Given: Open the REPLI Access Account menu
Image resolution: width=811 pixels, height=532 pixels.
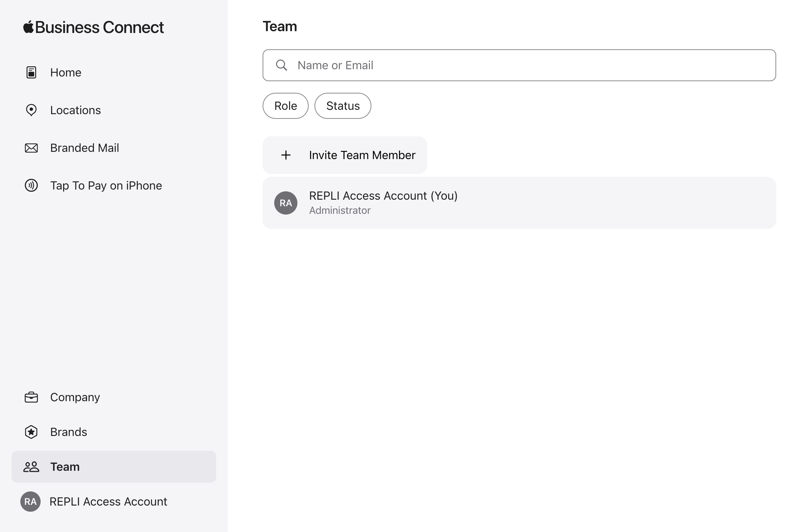Looking at the screenshot, I should 114,502.
